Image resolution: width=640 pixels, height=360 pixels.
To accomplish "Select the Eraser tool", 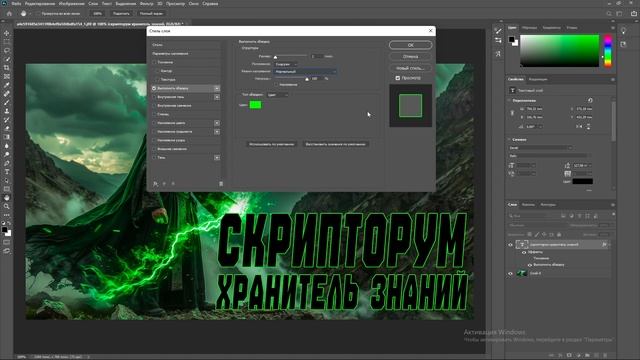I will pyautogui.click(x=7, y=128).
